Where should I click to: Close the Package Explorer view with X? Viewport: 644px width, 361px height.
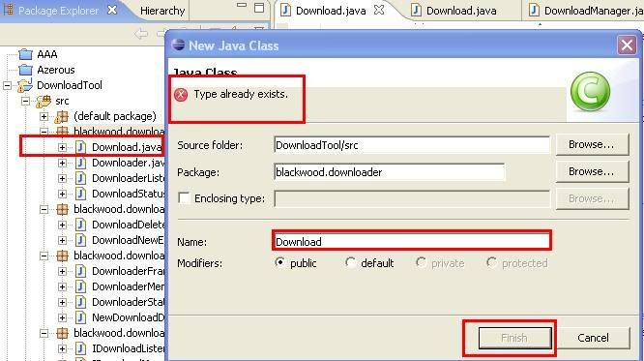point(112,10)
